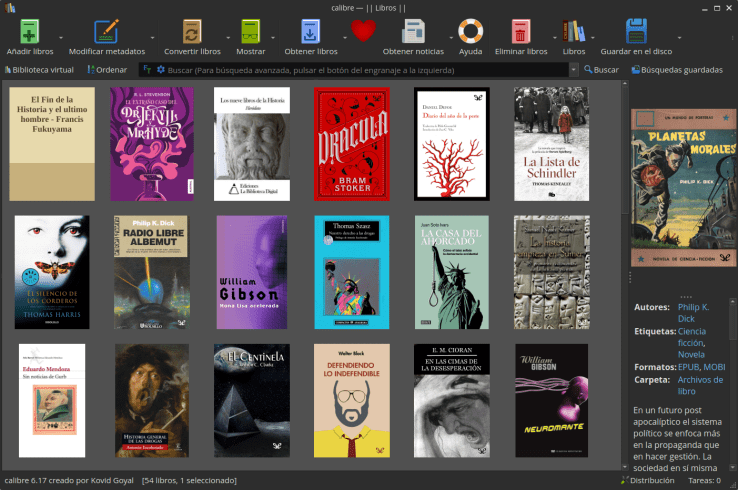
Task: Click the red heart donate icon
Action: tap(363, 31)
